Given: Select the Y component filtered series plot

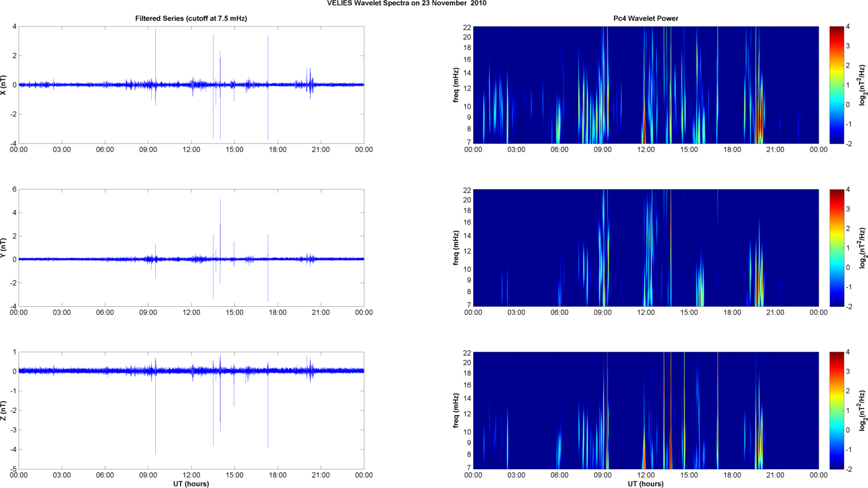Looking at the screenshot, I should point(191,248).
